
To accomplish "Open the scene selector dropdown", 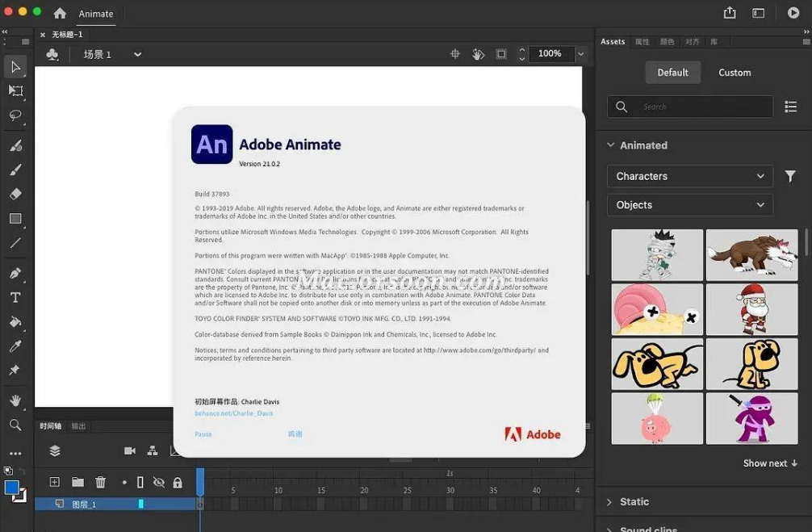I will click(137, 54).
